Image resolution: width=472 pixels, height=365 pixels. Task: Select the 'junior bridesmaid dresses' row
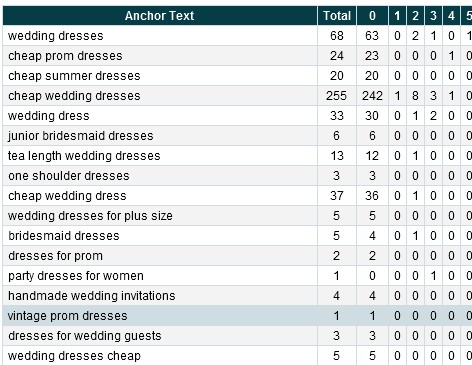pos(237,136)
